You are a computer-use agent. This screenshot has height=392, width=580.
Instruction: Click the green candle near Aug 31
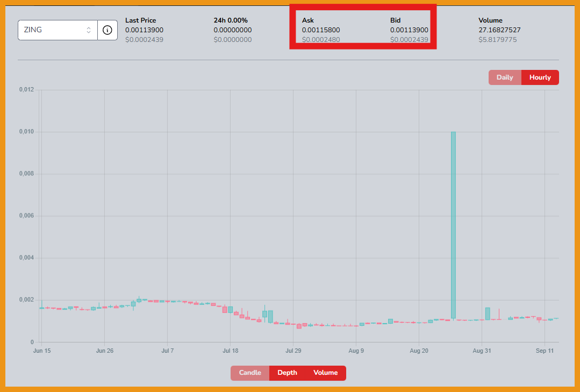488,313
